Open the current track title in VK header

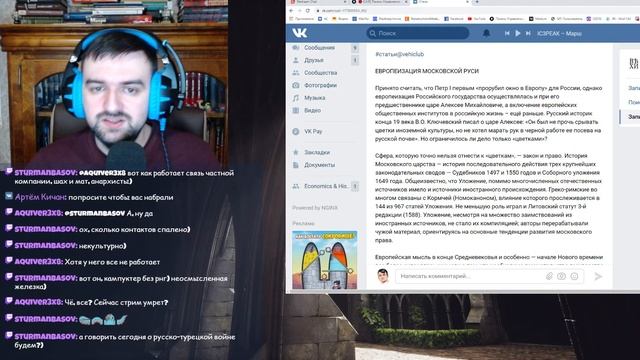pos(559,33)
